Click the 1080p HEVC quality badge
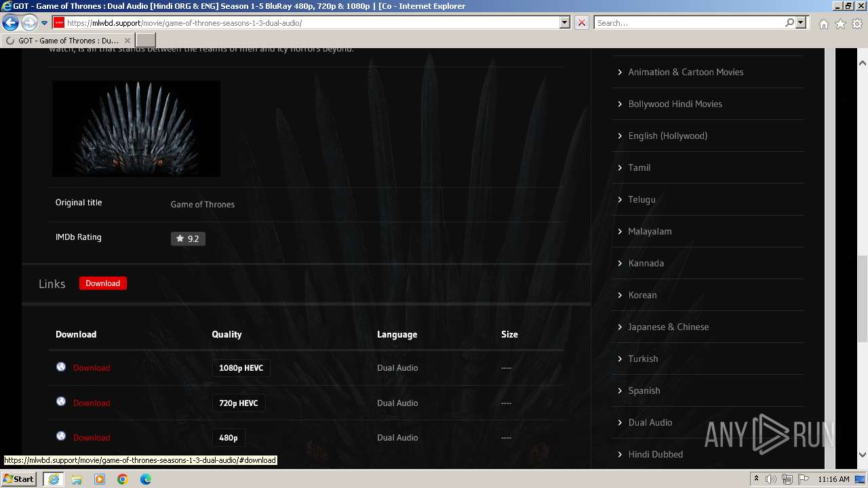Screen dimensions: 868x488 pos(241,368)
